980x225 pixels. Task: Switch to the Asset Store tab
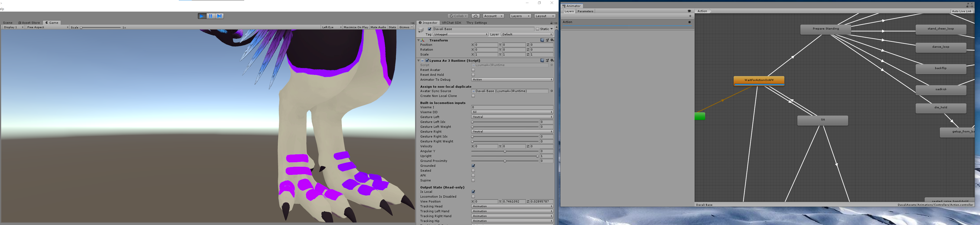29,23
